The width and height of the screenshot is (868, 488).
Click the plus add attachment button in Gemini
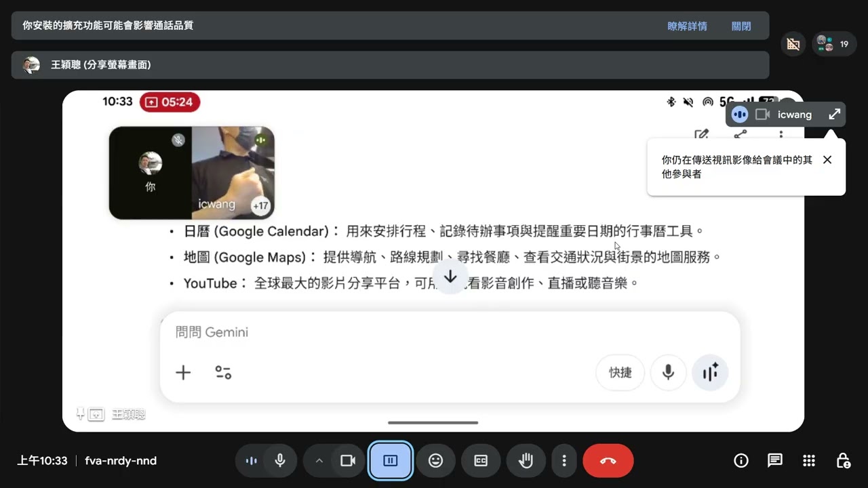[x=183, y=372]
